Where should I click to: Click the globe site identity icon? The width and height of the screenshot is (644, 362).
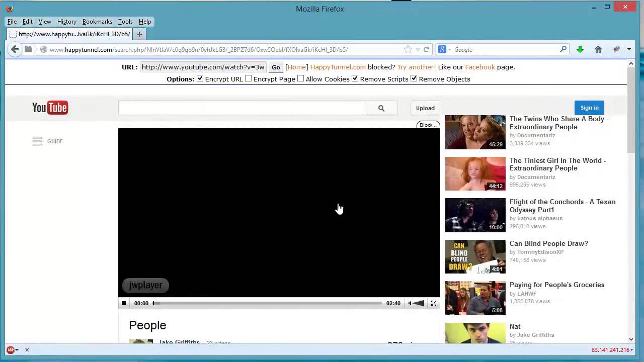(x=44, y=50)
